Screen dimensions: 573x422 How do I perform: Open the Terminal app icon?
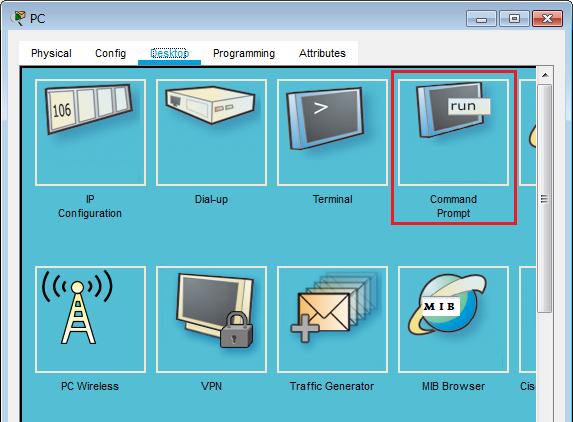pos(332,132)
